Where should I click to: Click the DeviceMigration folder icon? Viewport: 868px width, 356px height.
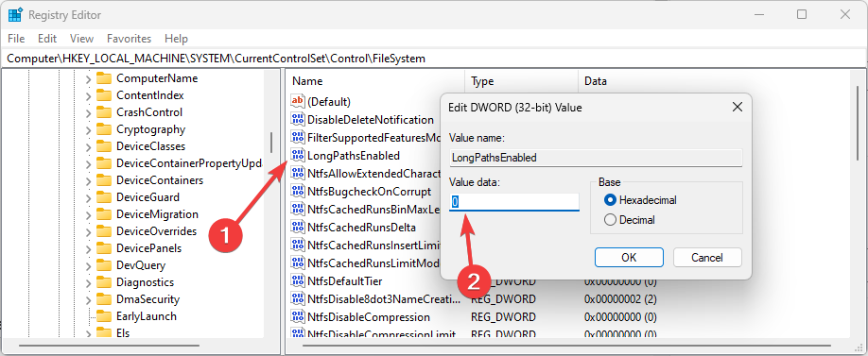(x=104, y=214)
